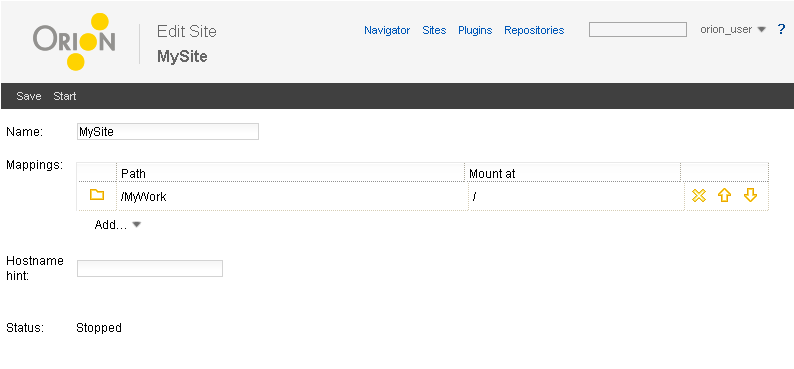Go to the Sites page
This screenshot has width=794, height=369.
tap(434, 30)
